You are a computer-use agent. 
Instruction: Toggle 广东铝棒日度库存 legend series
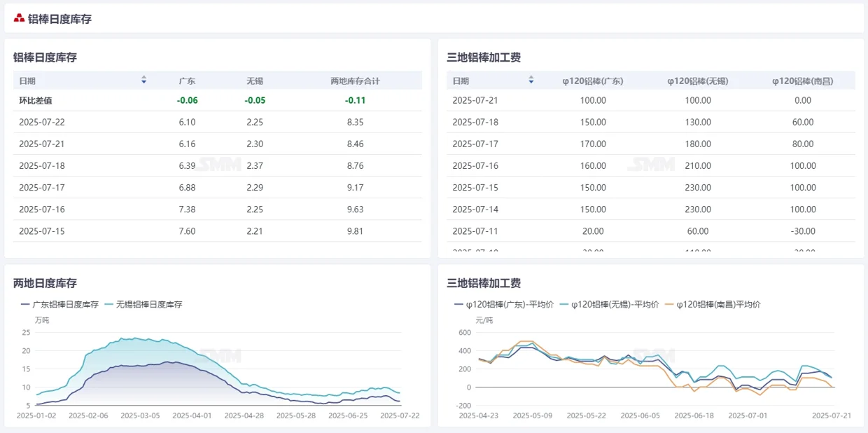tap(59, 305)
